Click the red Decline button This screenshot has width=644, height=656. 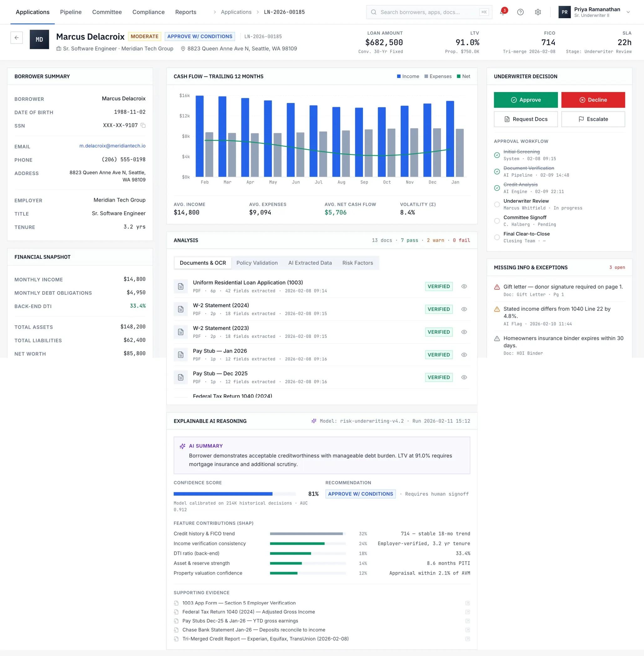(593, 100)
